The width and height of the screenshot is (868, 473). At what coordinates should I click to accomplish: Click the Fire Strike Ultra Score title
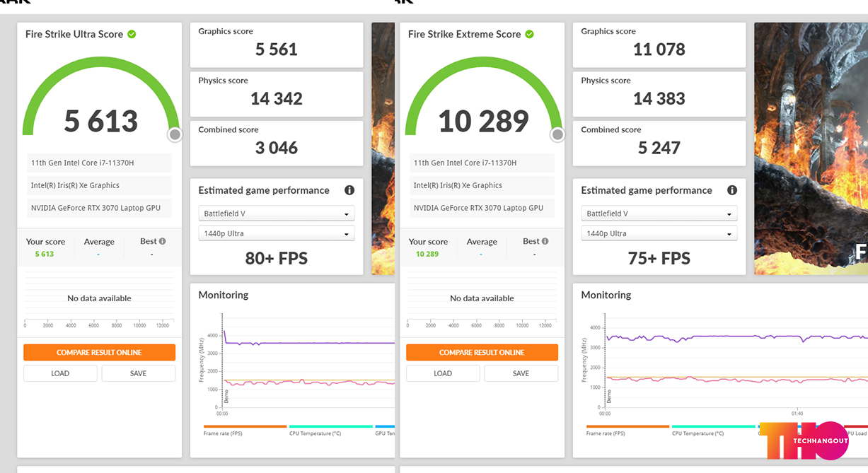(x=74, y=34)
